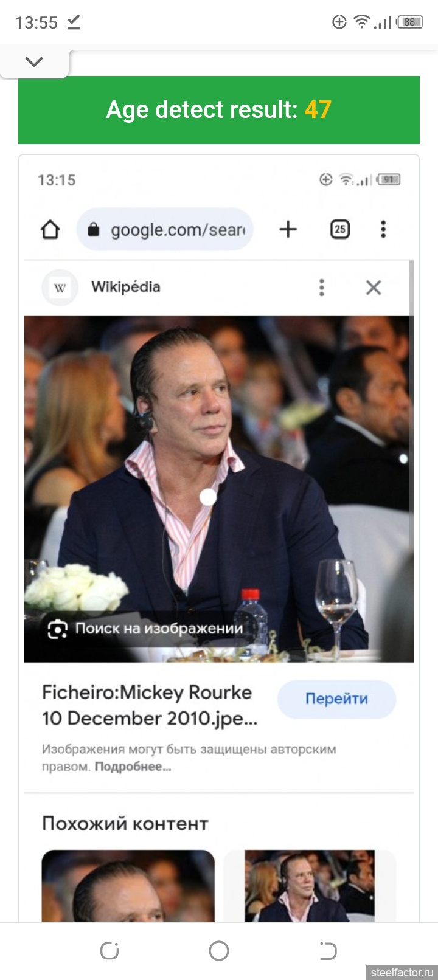438x980 pixels.
Task: Open the 'Подробнее...' copyright link
Action: (133, 767)
